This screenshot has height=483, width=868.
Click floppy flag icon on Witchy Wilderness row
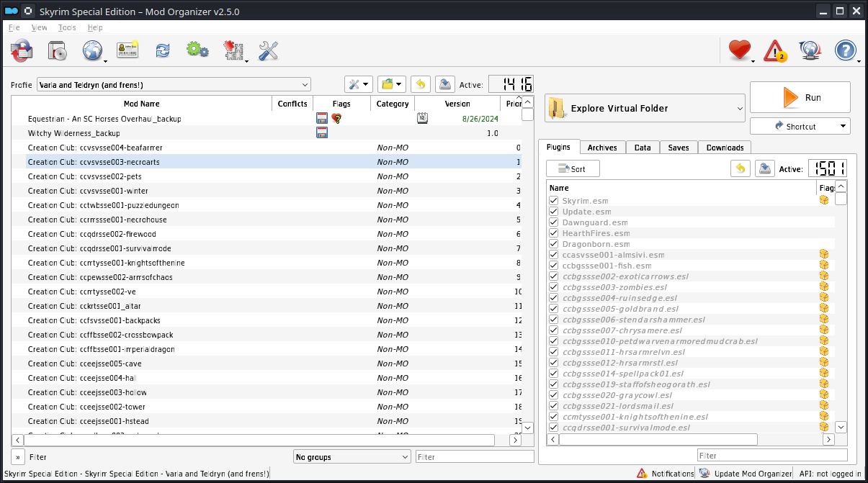322,133
